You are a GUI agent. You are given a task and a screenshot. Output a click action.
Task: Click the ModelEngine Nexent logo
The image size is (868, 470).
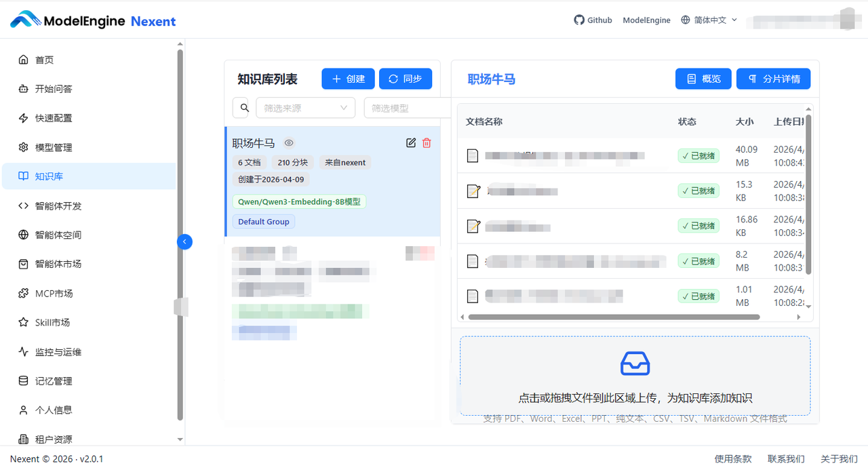click(93, 20)
